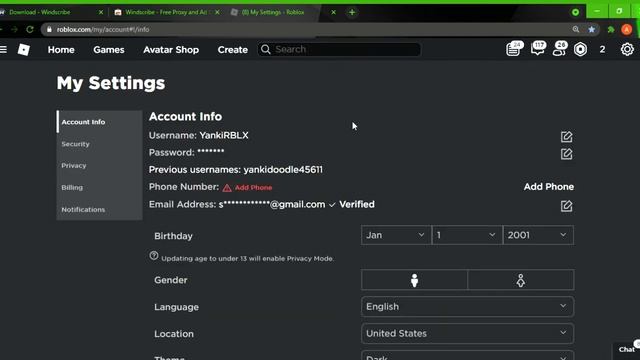The height and width of the screenshot is (360, 640).
Task: Open the Language dropdown showing English
Action: click(x=467, y=307)
